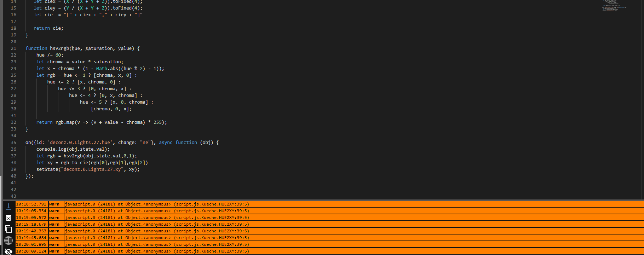Click '[0, chroma, x]' array on line 27
Image resolution: width=644 pixels, height=255 pixels.
click(x=107, y=89)
